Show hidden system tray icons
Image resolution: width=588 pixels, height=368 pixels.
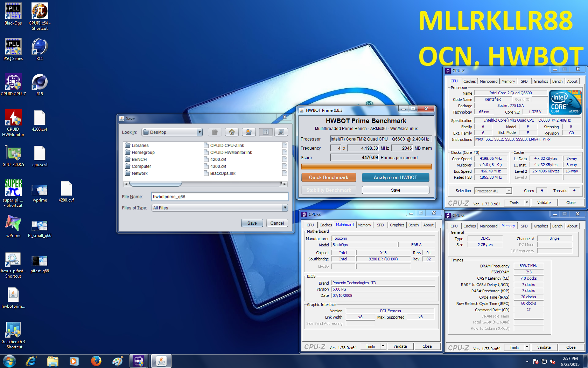pyautogui.click(x=527, y=361)
